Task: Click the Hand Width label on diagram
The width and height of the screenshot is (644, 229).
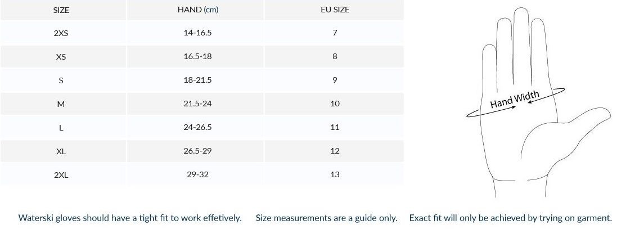Action: (x=515, y=100)
